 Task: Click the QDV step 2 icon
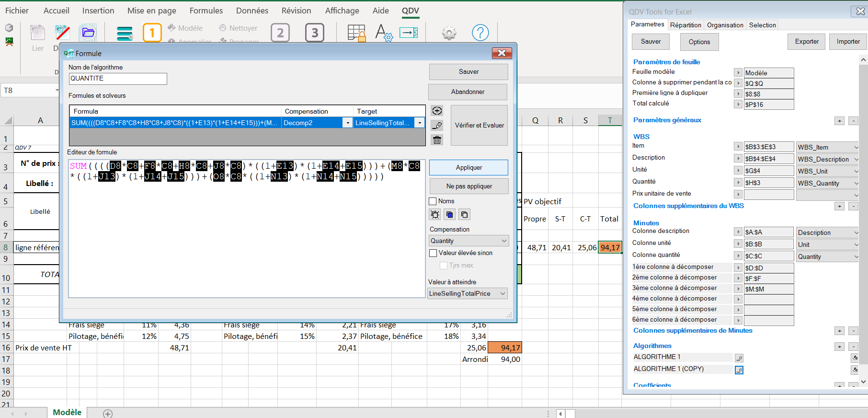click(x=280, y=33)
